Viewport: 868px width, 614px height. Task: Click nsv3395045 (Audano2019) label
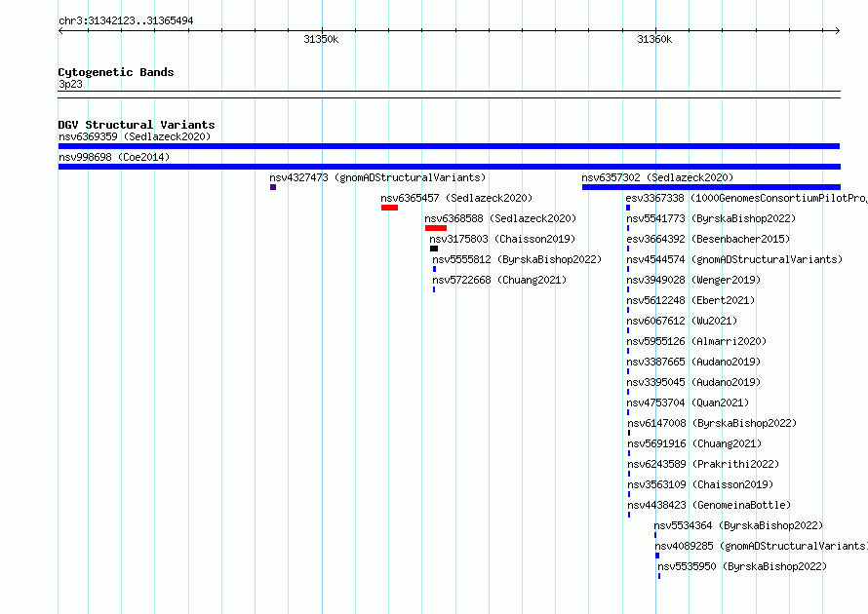click(693, 382)
